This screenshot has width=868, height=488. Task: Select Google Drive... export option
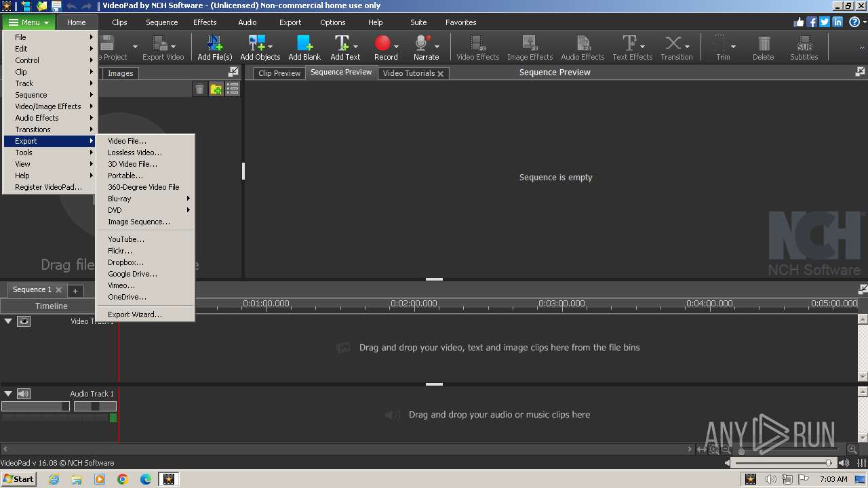pos(145,274)
